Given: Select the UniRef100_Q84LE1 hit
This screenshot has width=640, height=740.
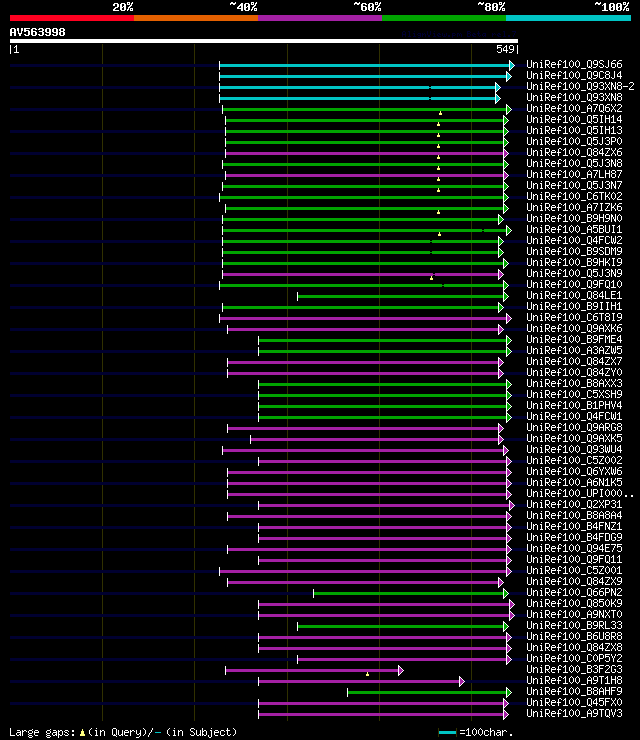Looking at the screenshot, I should pyautogui.click(x=574, y=295).
